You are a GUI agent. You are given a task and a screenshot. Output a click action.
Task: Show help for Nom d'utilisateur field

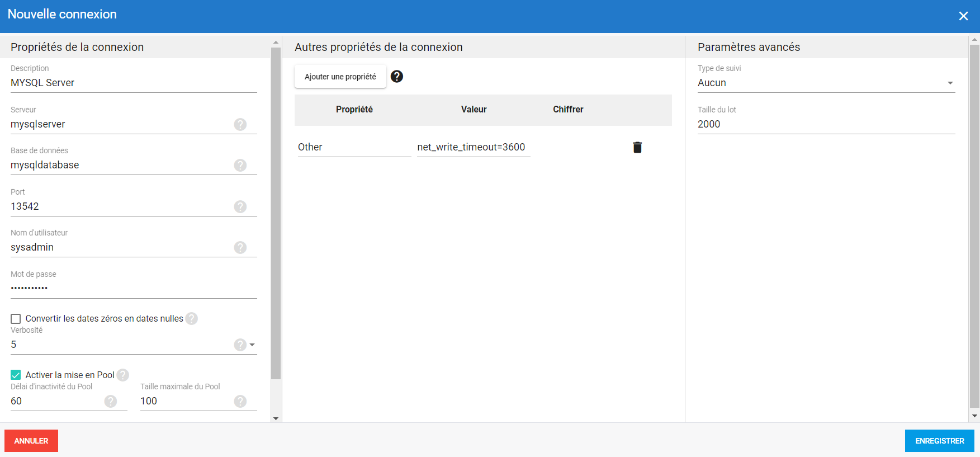coord(240,247)
